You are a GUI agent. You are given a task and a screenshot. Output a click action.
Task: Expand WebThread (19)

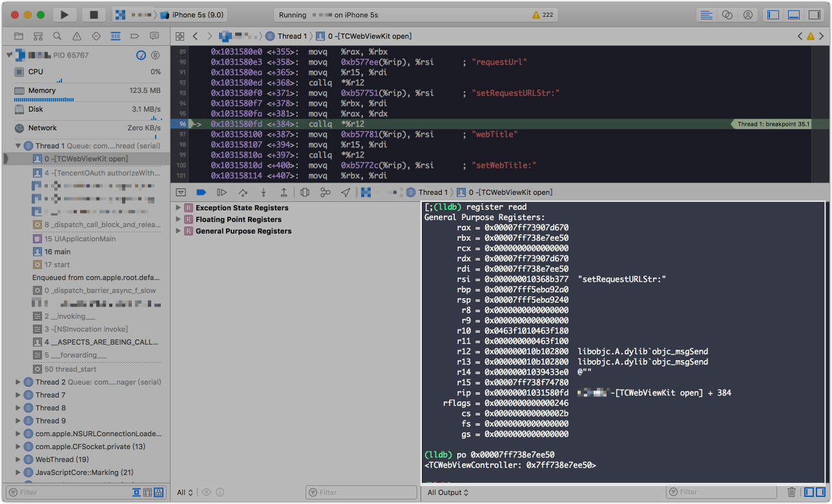[x=18, y=459]
